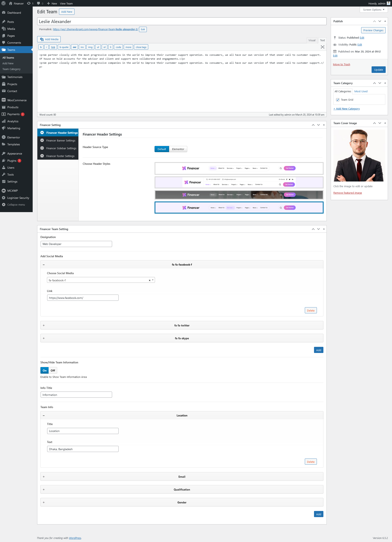Click the blue Update button

click(x=378, y=70)
